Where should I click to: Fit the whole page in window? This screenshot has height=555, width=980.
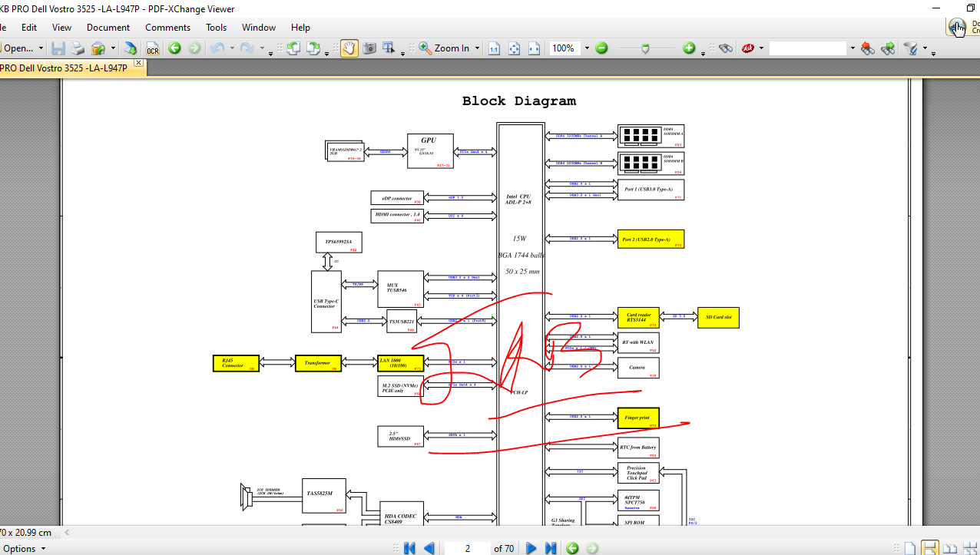pos(514,48)
